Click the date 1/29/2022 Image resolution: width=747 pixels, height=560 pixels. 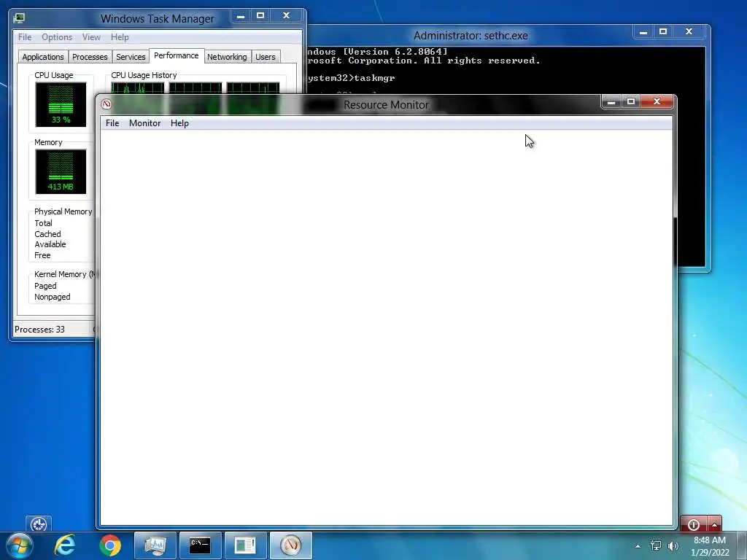tap(710, 553)
